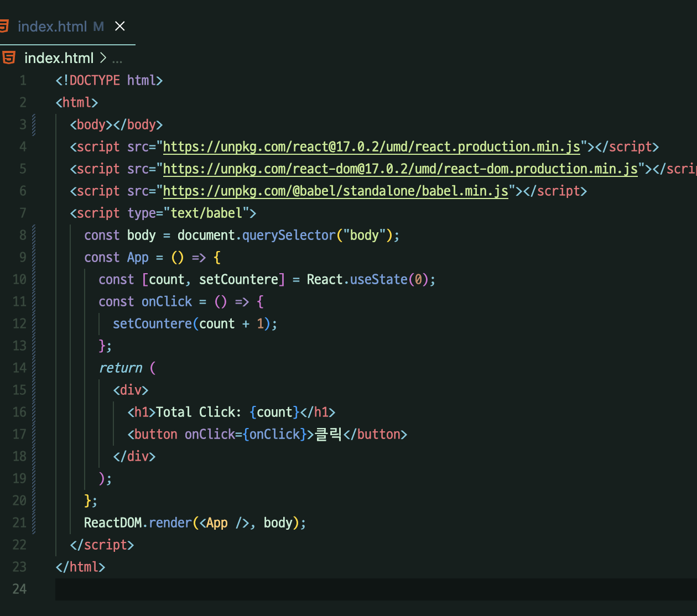Image resolution: width=697 pixels, height=616 pixels.
Task: Select the index.html tab label
Action: point(52,27)
